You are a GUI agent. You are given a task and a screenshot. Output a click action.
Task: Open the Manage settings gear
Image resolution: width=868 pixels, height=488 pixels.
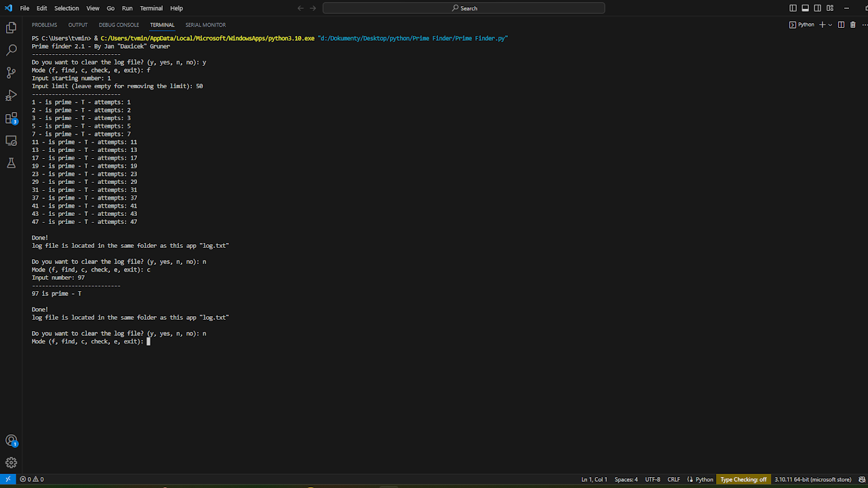click(11, 462)
